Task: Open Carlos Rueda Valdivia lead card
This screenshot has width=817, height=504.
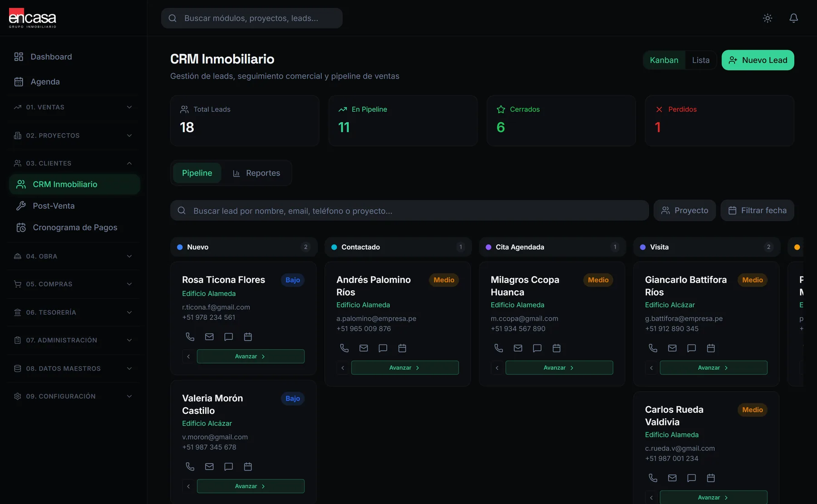Action: pos(706,448)
